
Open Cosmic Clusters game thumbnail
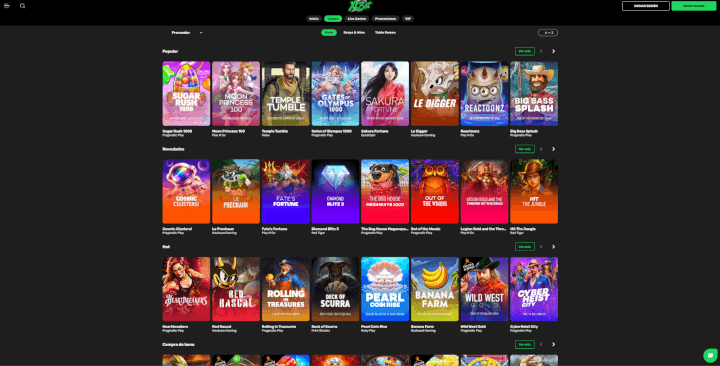[186, 191]
